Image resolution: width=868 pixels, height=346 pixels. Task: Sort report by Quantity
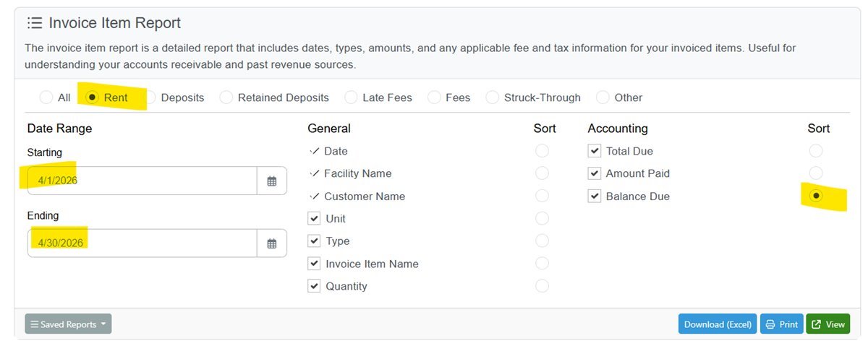click(x=542, y=286)
